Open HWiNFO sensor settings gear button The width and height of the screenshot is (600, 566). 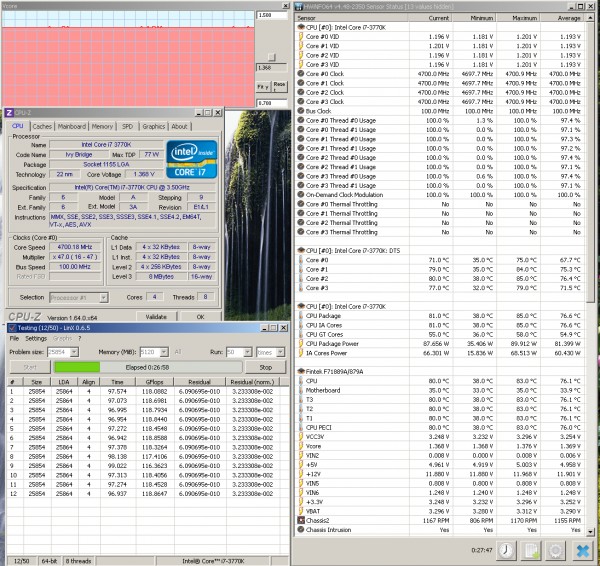556,551
